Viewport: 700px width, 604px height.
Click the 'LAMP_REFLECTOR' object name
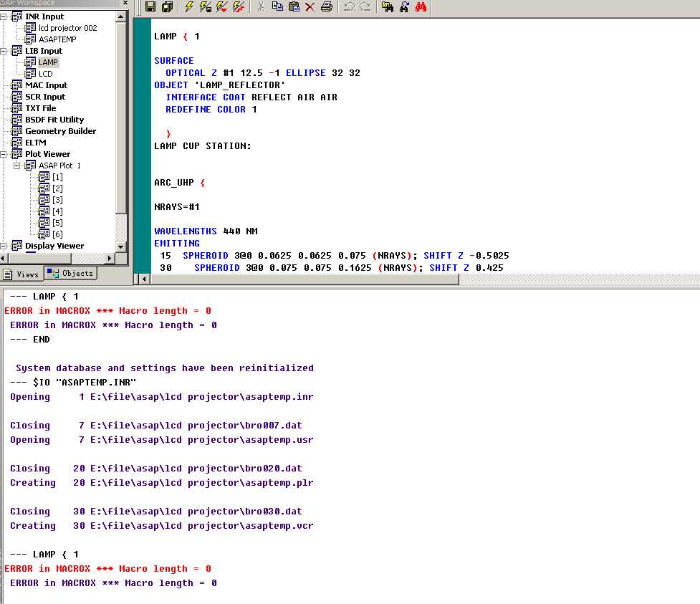coord(240,85)
